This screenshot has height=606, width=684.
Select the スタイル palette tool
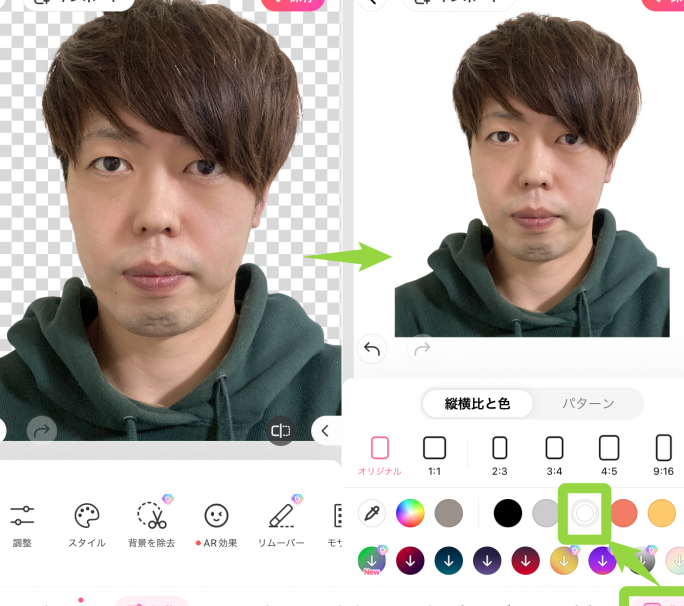(x=87, y=525)
